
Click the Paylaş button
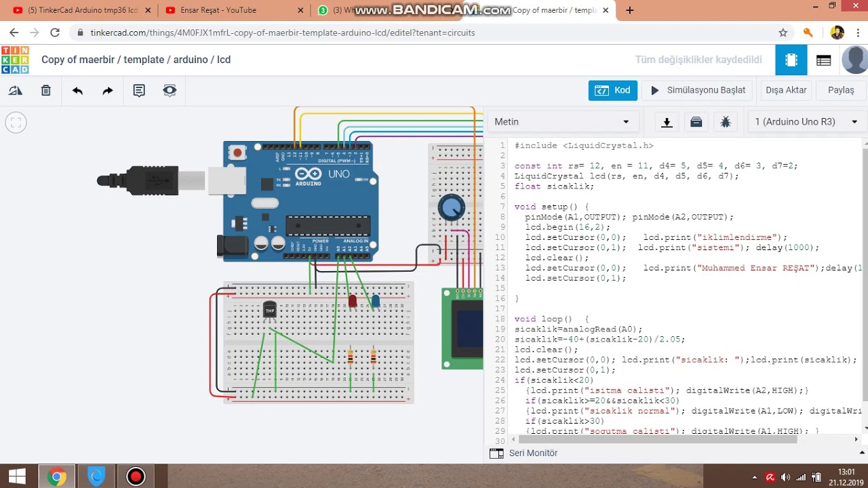tap(841, 90)
